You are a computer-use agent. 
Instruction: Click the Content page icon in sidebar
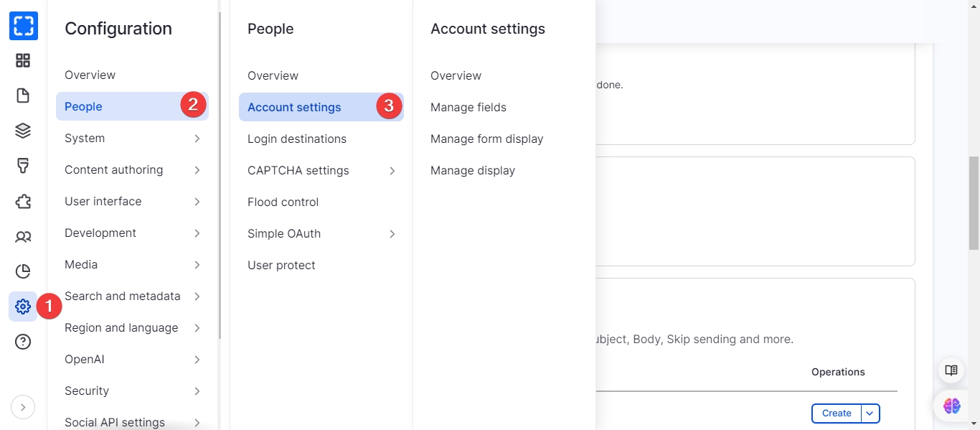(23, 95)
